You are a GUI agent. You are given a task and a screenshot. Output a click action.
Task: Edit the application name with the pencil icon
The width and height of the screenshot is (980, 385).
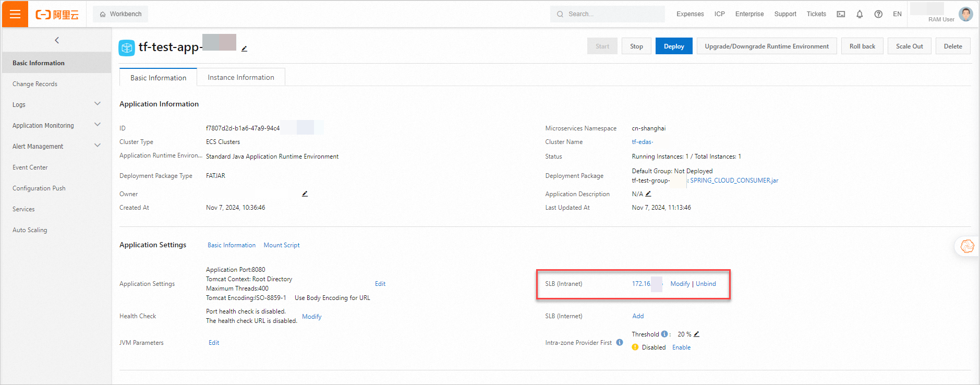(244, 49)
